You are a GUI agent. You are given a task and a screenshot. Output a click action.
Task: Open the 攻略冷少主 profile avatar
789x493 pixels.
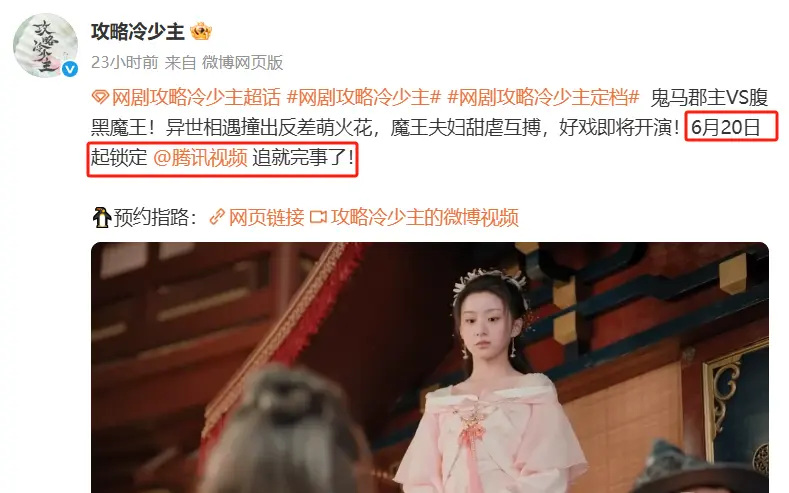pyautogui.click(x=45, y=45)
